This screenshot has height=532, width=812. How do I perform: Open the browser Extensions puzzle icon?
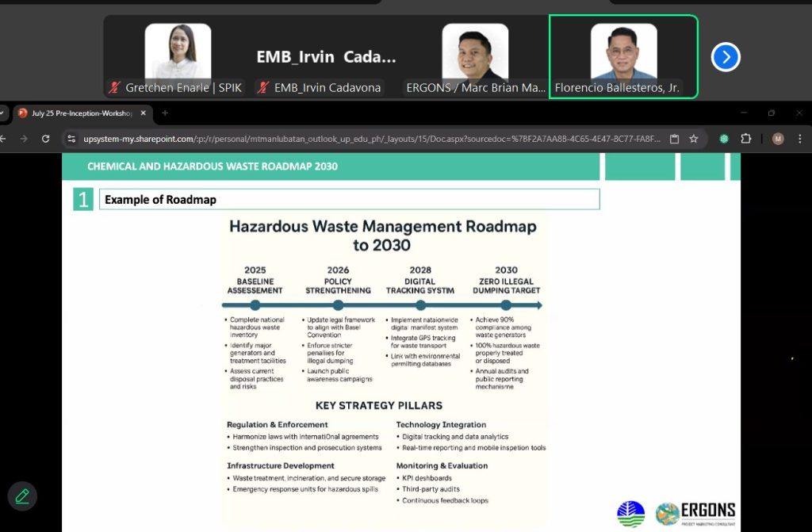[745, 139]
